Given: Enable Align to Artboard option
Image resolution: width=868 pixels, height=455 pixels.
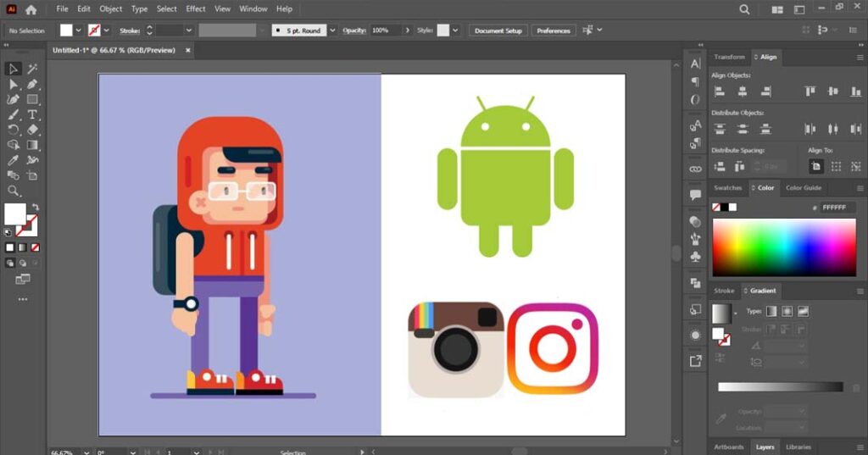Looking at the screenshot, I should click(815, 166).
